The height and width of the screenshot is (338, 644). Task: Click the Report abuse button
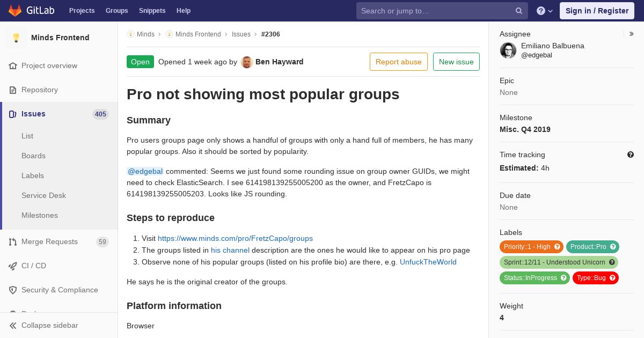399,62
